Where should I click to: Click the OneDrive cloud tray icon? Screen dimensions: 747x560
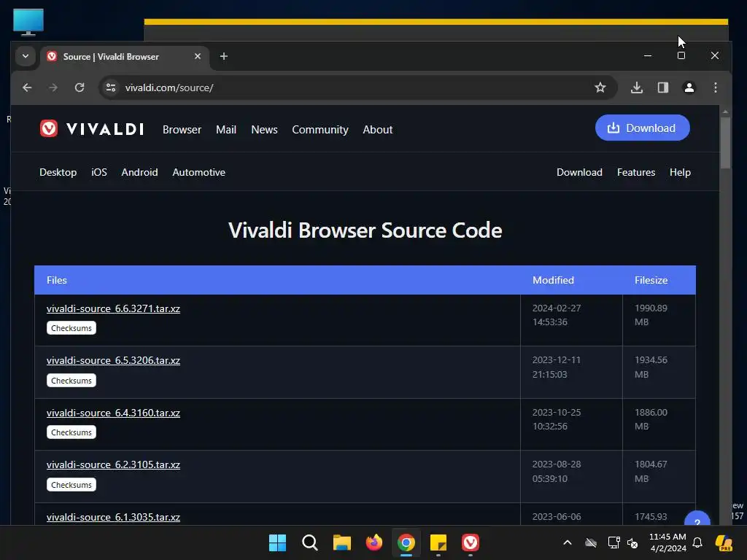pyautogui.click(x=591, y=542)
